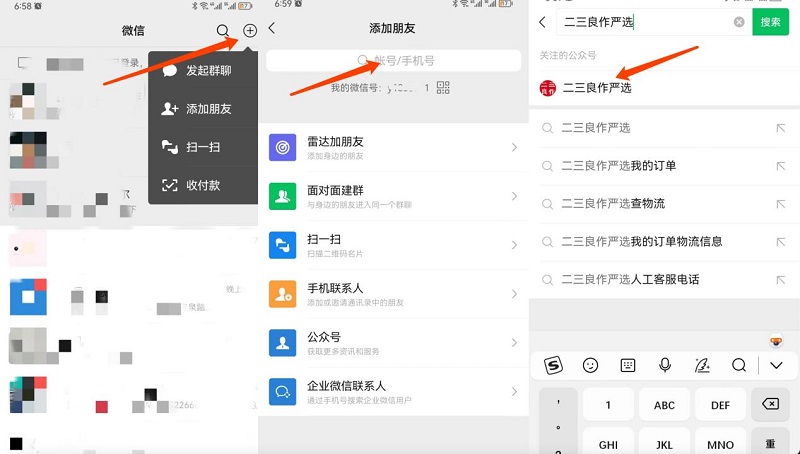Screen dimensions: 800x454
Task: Tap the 雷达加朋友 radar icon
Action: (283, 147)
